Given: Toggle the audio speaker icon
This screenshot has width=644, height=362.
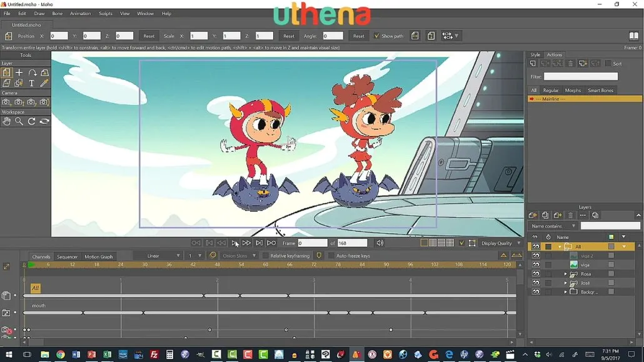Looking at the screenshot, I should coord(380,243).
